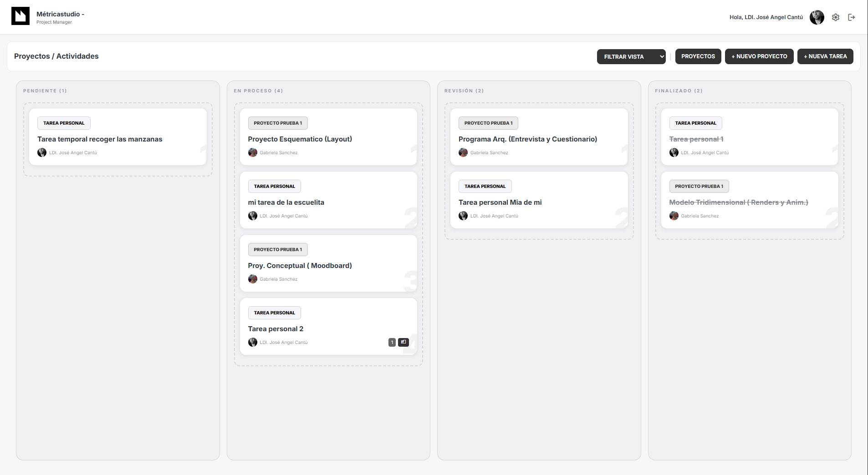The image size is (868, 475).
Task: Click the count badge on Tarea personal 2
Action: pos(392,342)
